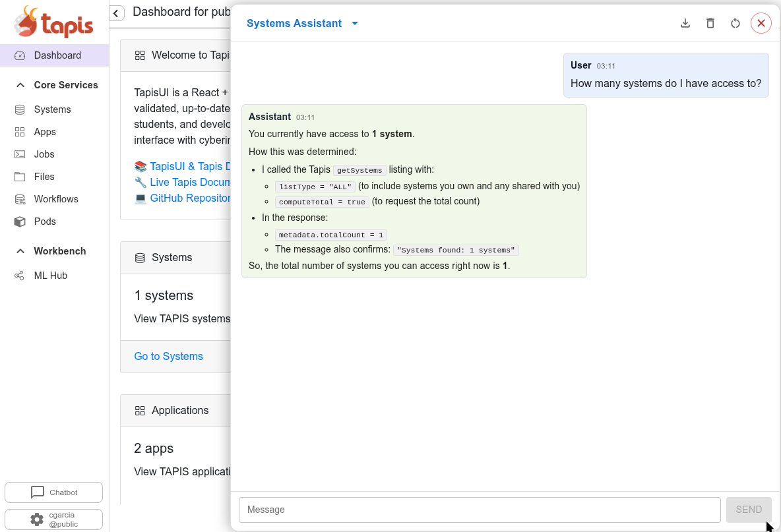Follow the Go to Systems link
The image size is (781, 532).
168,356
